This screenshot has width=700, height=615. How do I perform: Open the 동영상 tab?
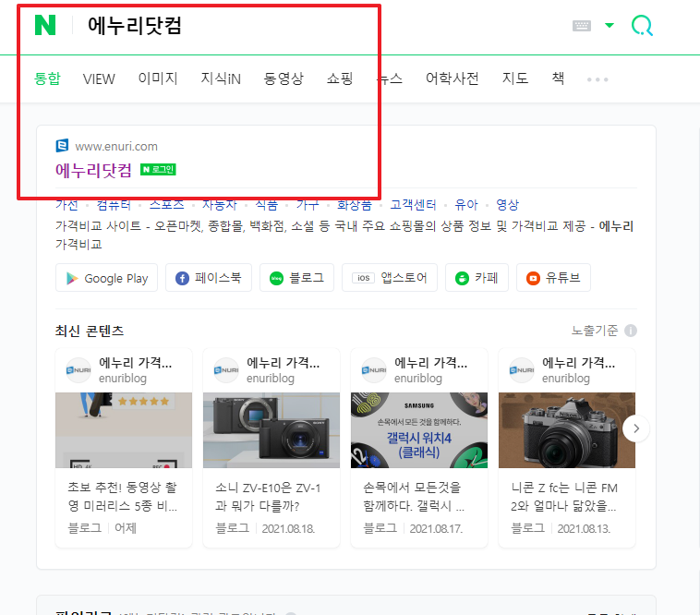click(x=284, y=78)
